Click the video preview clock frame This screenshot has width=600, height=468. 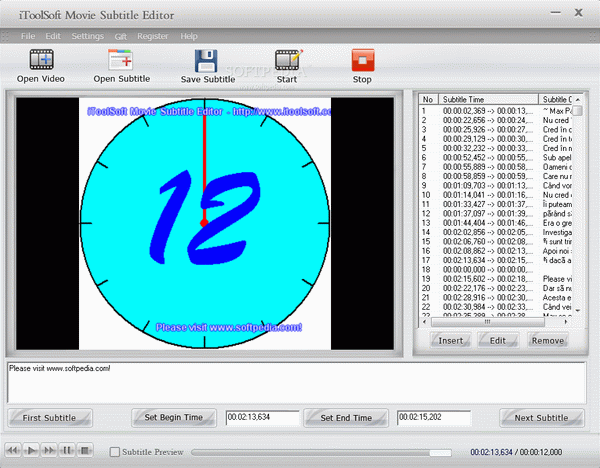tap(205, 223)
